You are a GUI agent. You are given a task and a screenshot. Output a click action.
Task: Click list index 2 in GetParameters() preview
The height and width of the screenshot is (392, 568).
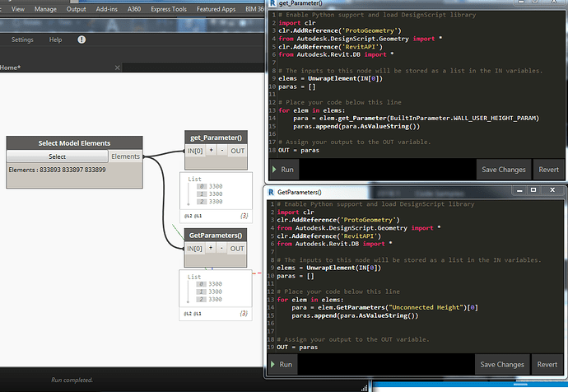(202, 299)
